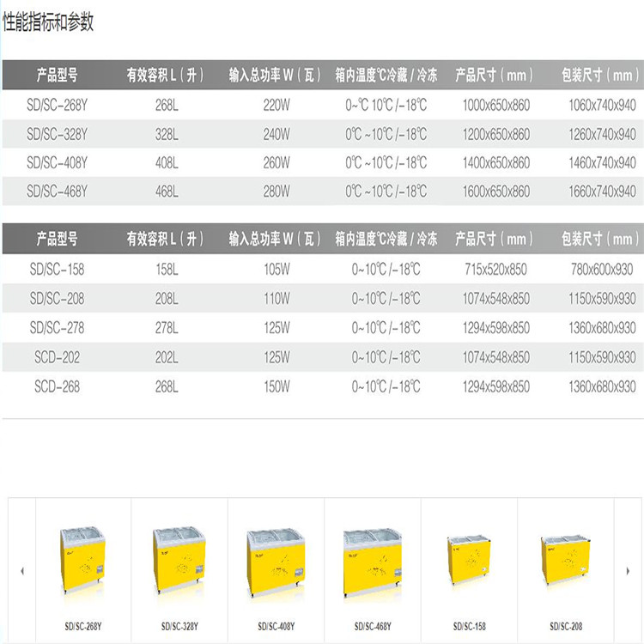Click 包装尺寸 header in second table
The width and height of the screenshot is (644, 644).
(600, 239)
